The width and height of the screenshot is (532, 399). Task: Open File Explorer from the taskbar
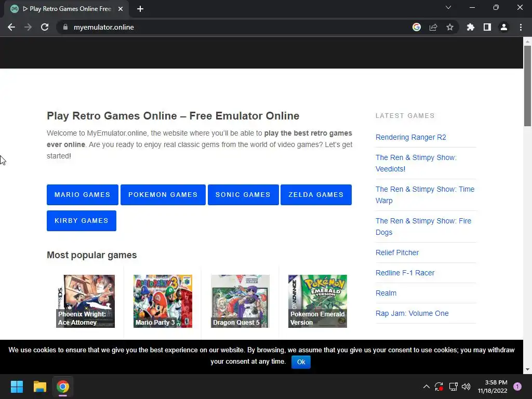(39, 387)
